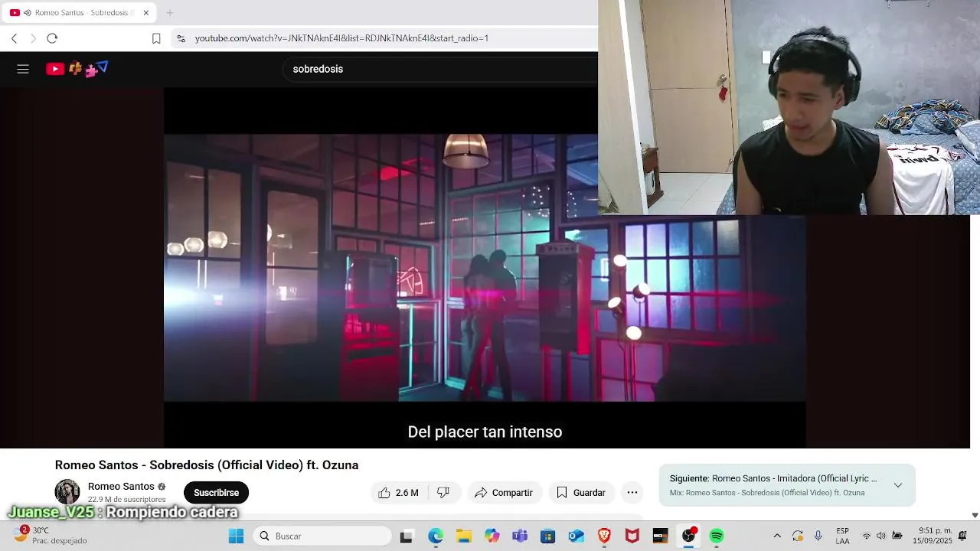The height and width of the screenshot is (551, 980).
Task: Like the video (2.6 M)
Action: [x=398, y=493]
